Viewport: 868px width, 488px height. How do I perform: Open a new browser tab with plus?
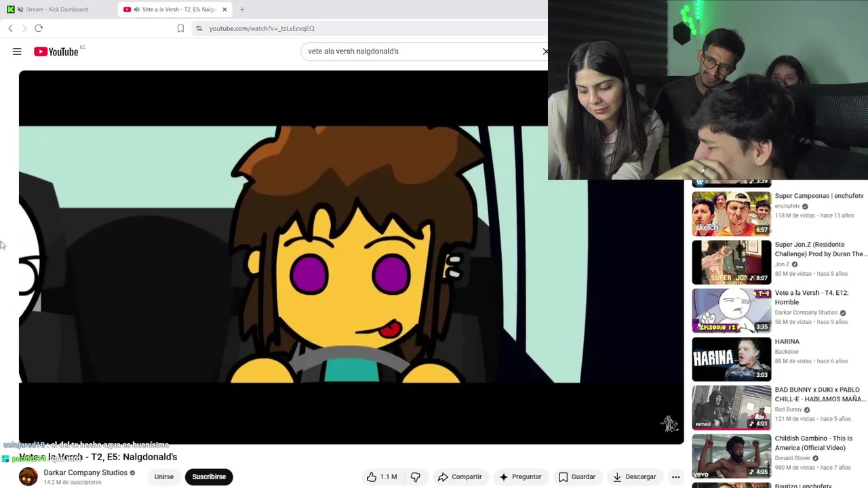pos(242,9)
